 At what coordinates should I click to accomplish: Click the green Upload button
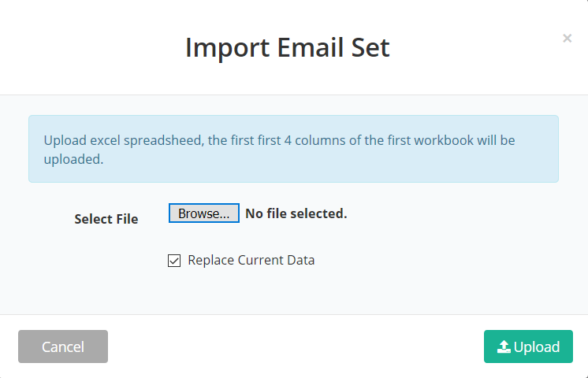(528, 346)
